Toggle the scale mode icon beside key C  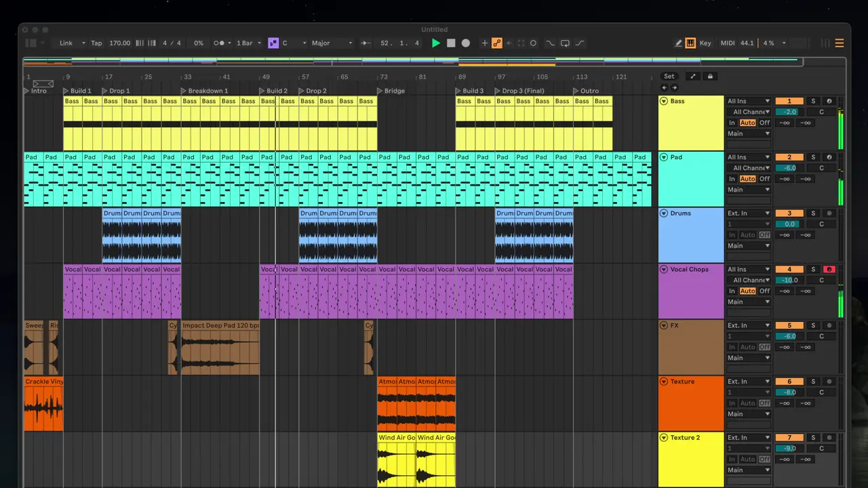pyautogui.click(x=273, y=43)
